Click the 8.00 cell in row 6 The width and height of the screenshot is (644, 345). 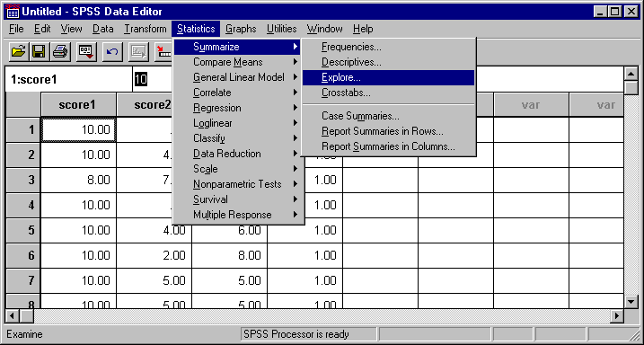230,255
